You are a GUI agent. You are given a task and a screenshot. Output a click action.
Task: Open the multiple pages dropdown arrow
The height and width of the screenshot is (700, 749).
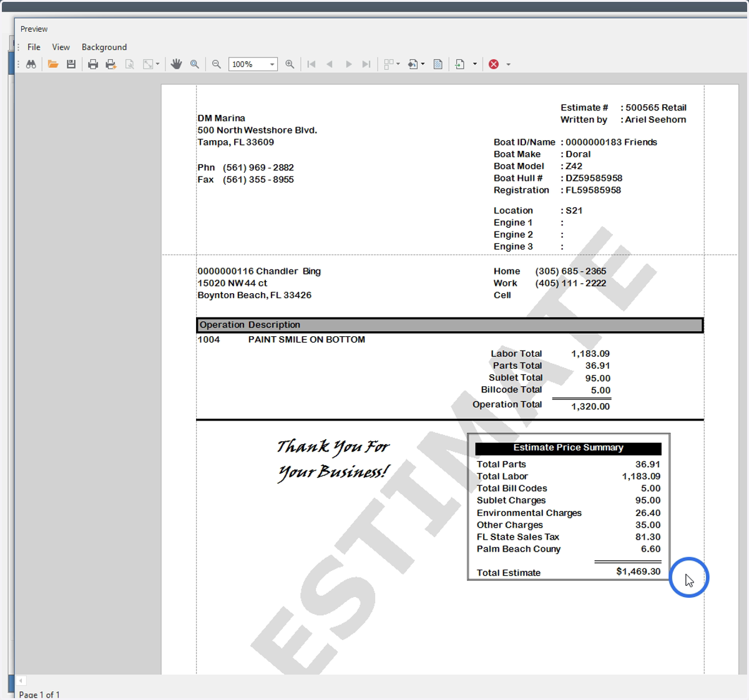coord(398,64)
